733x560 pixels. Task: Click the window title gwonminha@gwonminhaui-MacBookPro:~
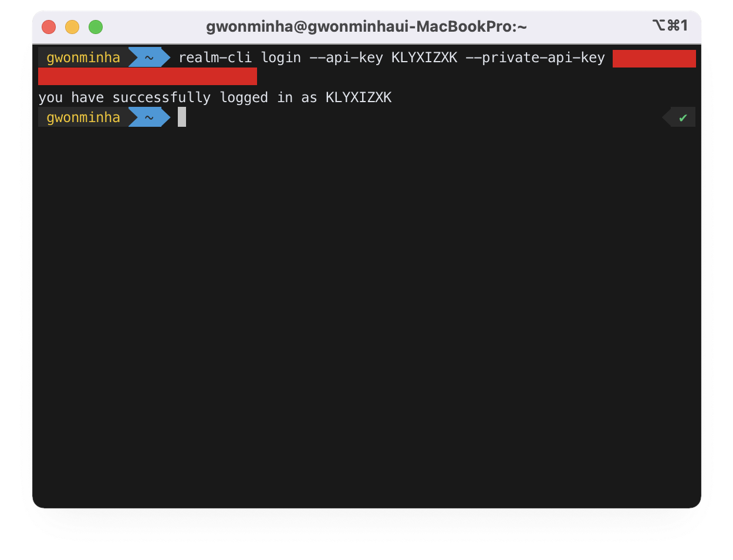coord(366,27)
